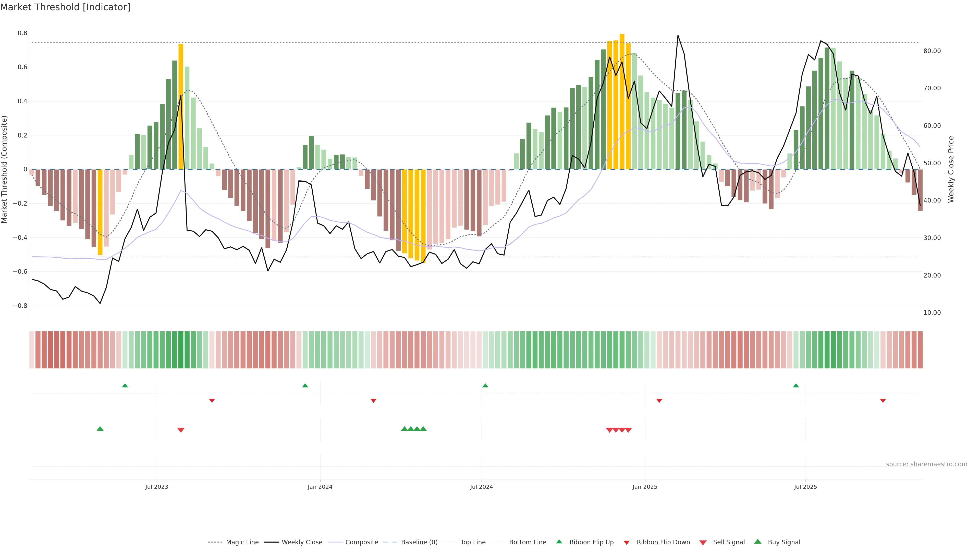Toggle Magic Line in the legend
The height and width of the screenshot is (551, 980).
pyautogui.click(x=242, y=542)
